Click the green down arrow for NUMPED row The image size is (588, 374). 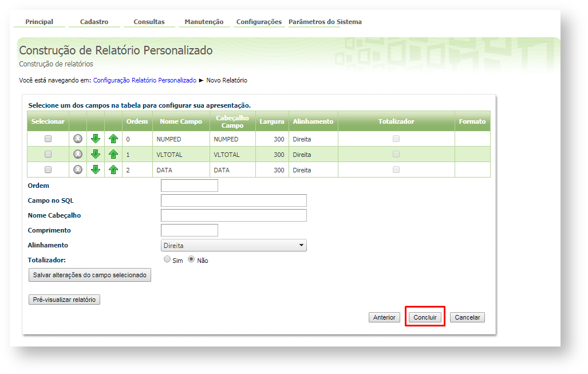[x=96, y=139]
